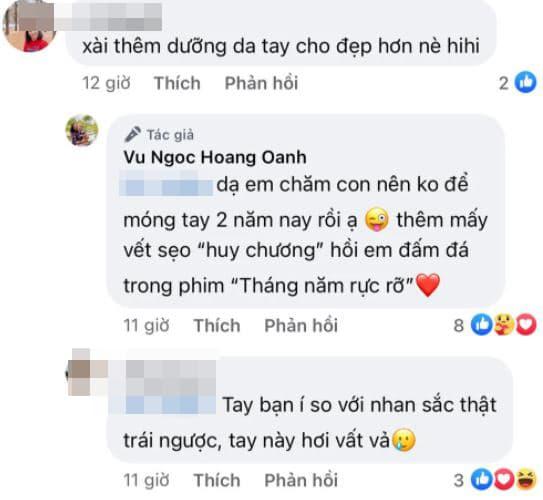Click Phản hồi under the last comment
This screenshot has height=500, width=543.
click(x=301, y=480)
